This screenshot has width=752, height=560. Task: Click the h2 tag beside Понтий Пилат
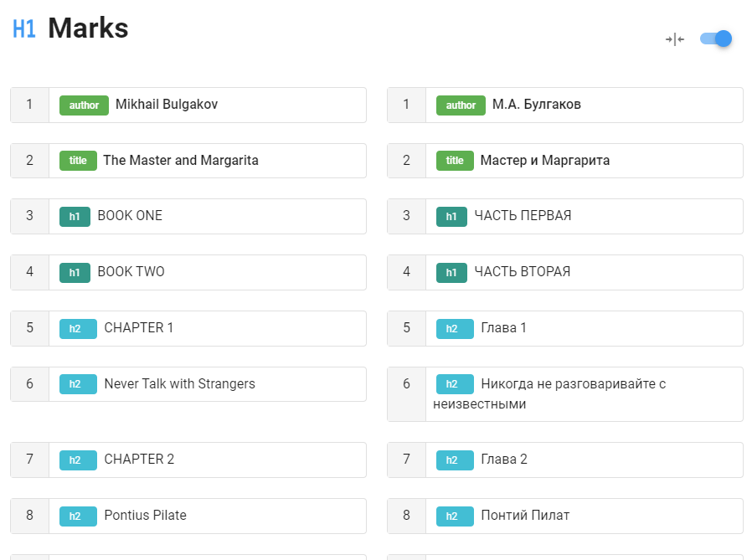click(455, 516)
